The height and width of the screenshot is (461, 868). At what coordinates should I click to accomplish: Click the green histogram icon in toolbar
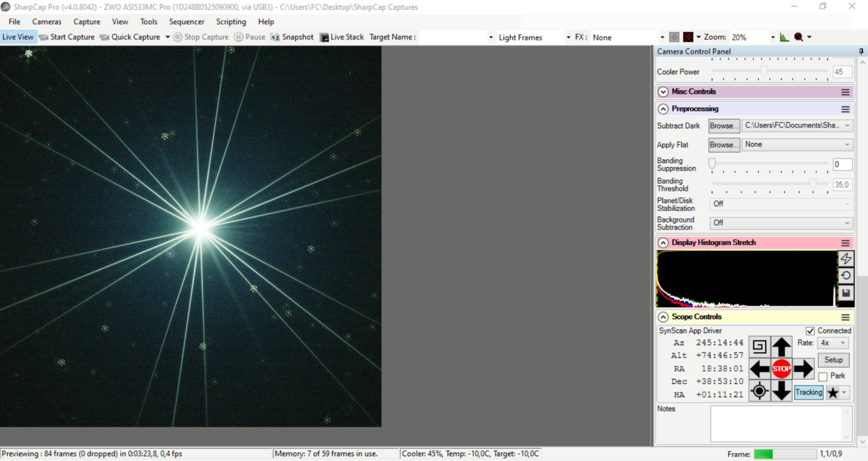(784, 36)
